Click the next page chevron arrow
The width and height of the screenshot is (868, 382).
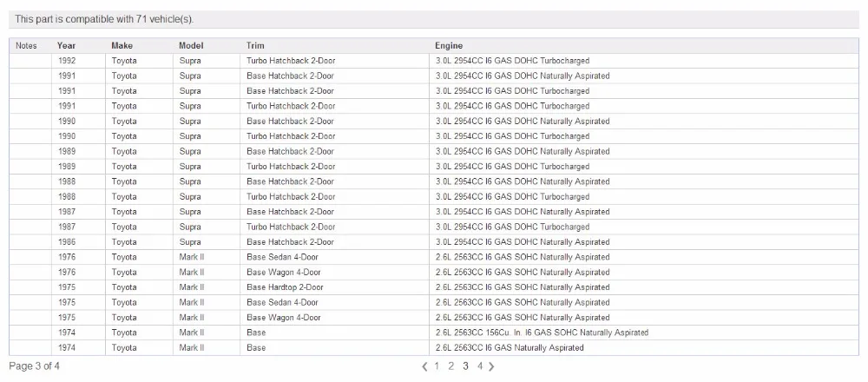[x=491, y=366]
